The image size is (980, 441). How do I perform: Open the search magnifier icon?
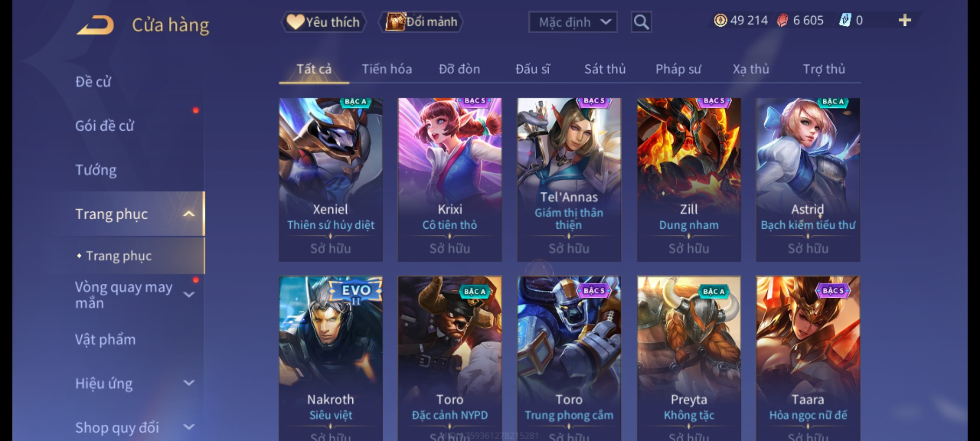641,22
